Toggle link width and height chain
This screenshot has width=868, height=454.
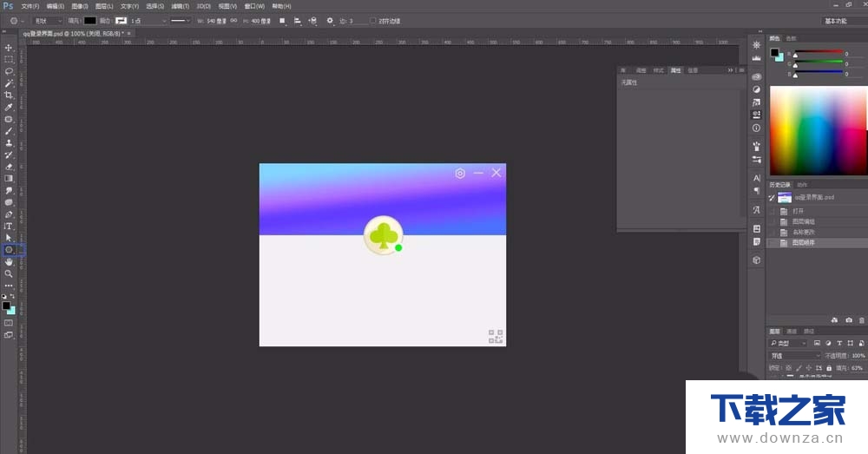[x=233, y=21]
